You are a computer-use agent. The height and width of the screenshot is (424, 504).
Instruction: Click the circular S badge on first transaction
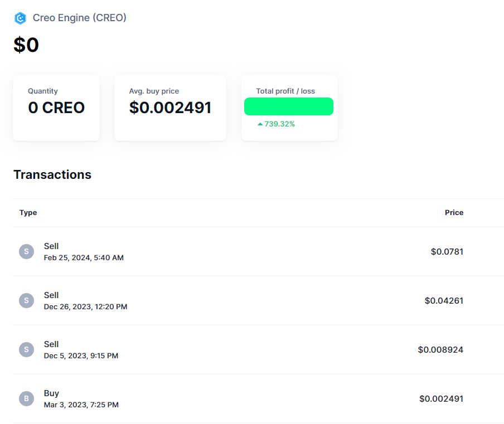coord(26,251)
